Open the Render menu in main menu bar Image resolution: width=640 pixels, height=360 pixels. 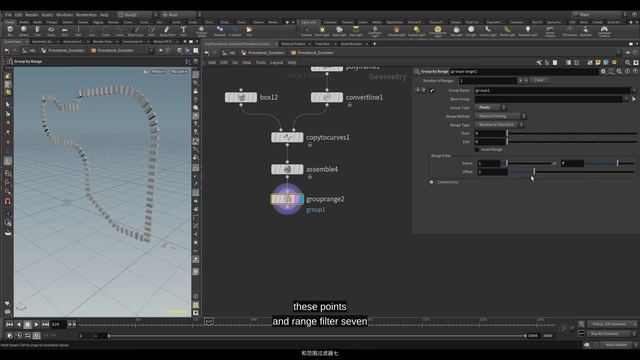(32, 15)
